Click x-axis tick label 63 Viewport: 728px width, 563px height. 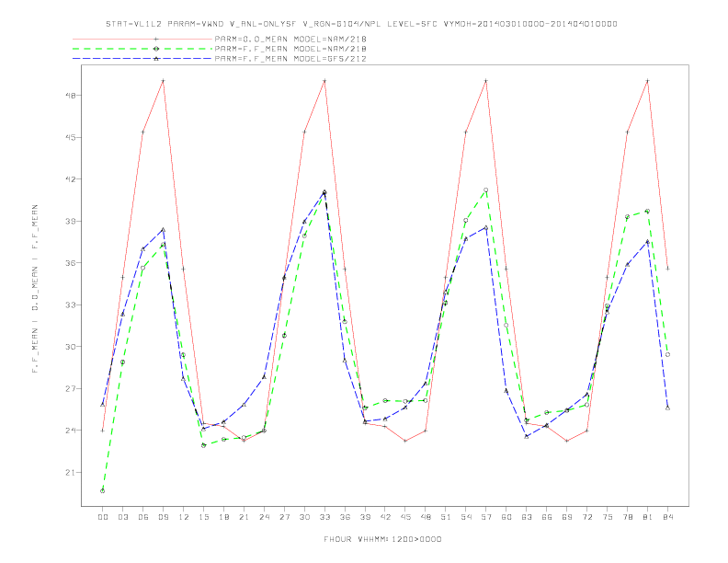(x=527, y=517)
